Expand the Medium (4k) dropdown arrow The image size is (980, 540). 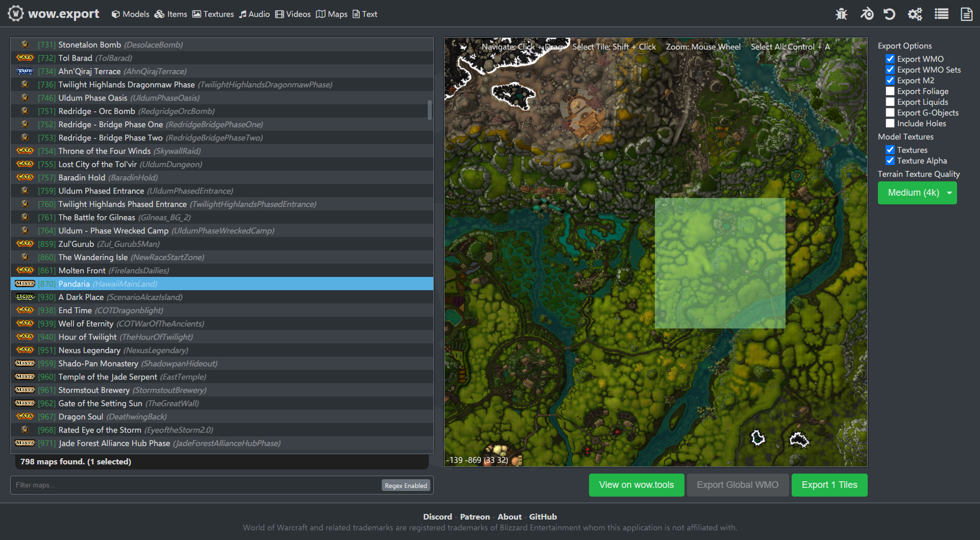949,193
